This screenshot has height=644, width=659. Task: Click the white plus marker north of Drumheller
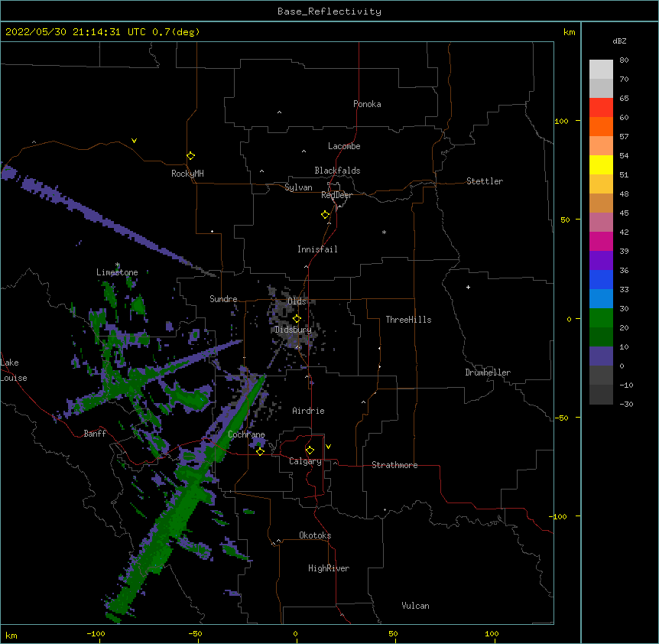[468, 287]
